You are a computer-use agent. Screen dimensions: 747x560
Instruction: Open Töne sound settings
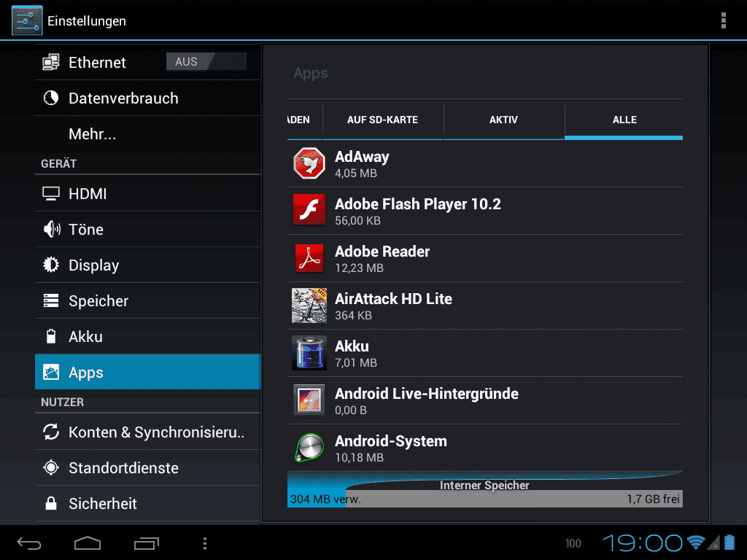point(147,229)
